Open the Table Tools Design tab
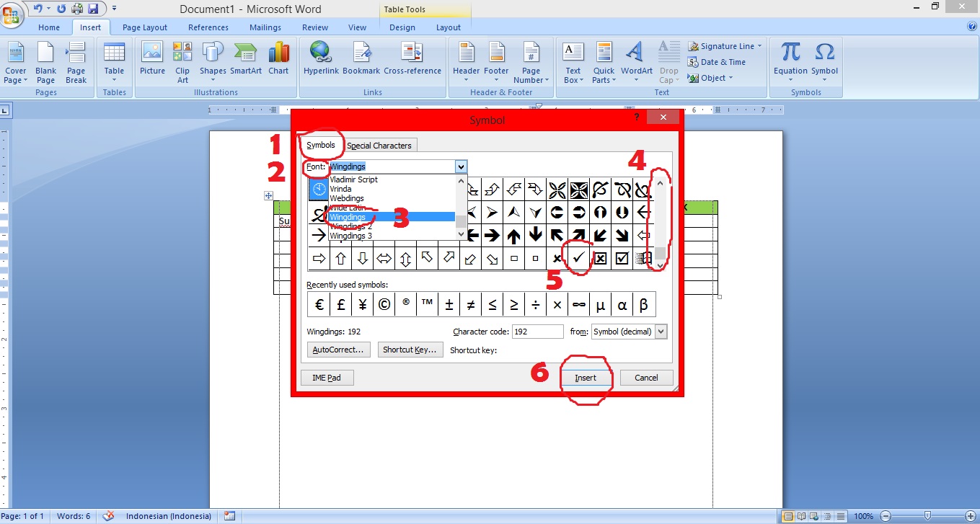 point(402,27)
